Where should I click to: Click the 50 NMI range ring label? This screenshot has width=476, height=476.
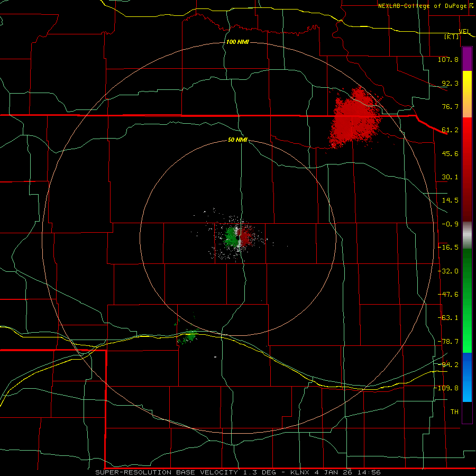(237, 140)
